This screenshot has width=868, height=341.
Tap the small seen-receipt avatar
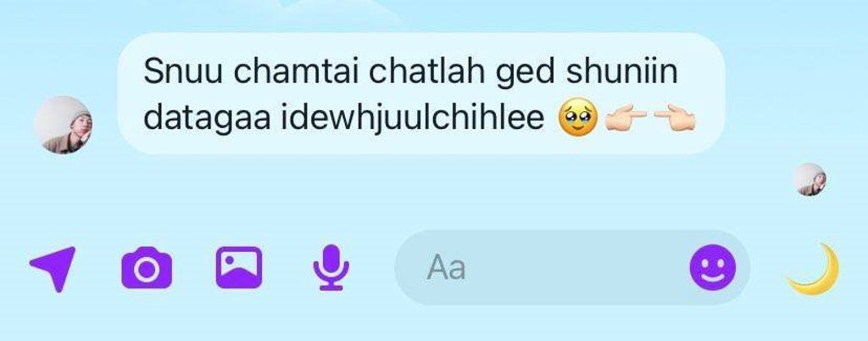tap(810, 179)
